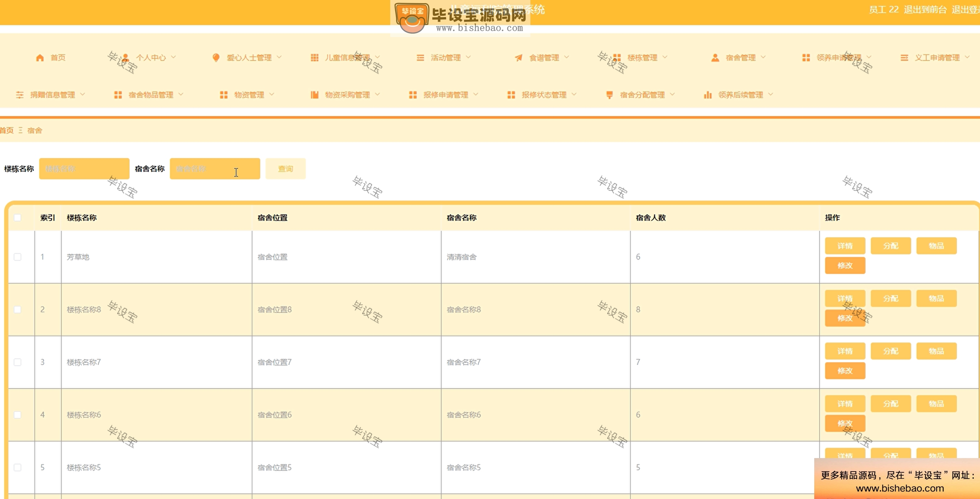The image size is (980, 499).
Task: Expand the 捐赠信息管理 chevron
Action: (83, 94)
